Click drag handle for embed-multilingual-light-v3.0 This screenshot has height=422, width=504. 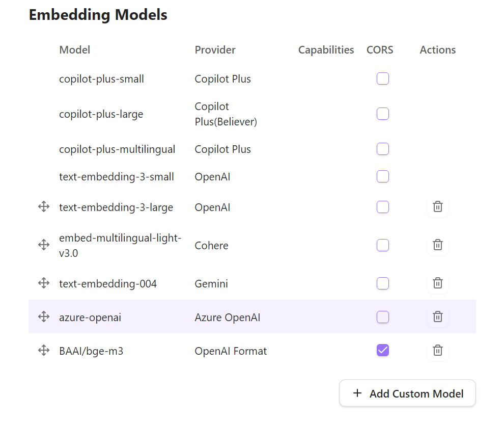point(44,245)
